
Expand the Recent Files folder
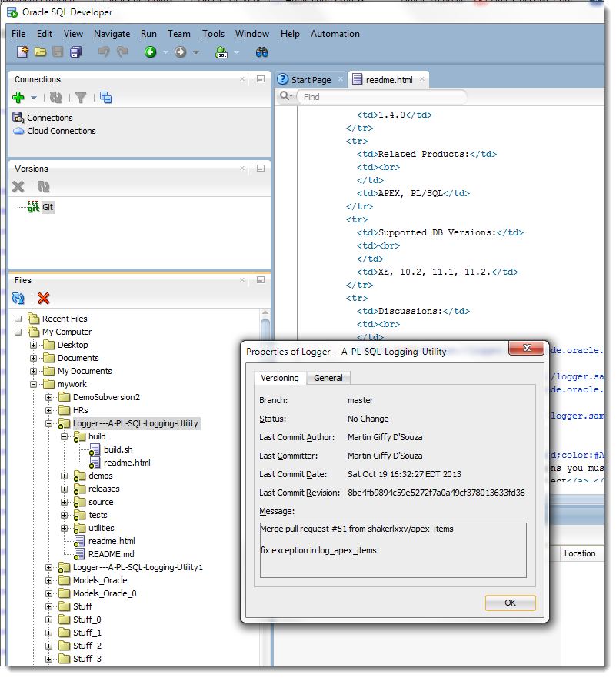click(18, 319)
